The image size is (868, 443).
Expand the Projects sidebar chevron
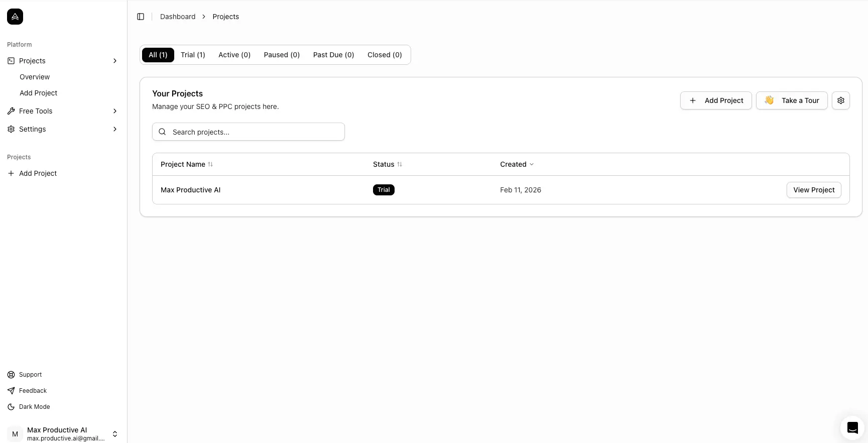coord(115,61)
